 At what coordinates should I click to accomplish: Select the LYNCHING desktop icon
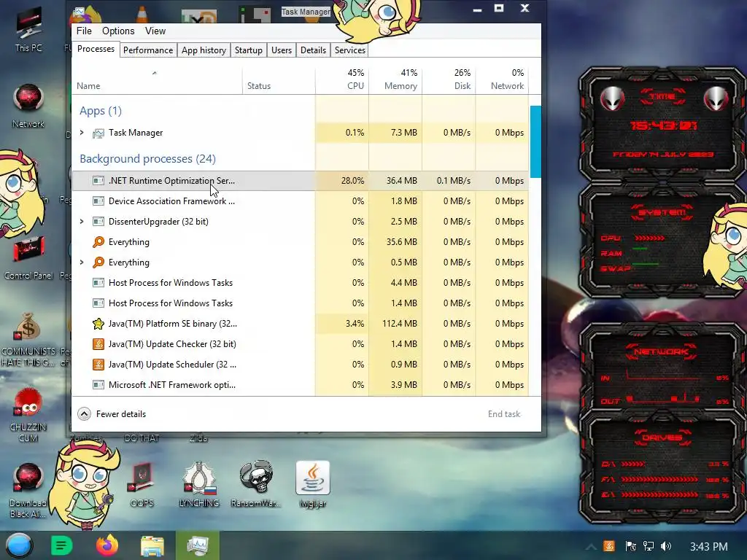point(199,484)
